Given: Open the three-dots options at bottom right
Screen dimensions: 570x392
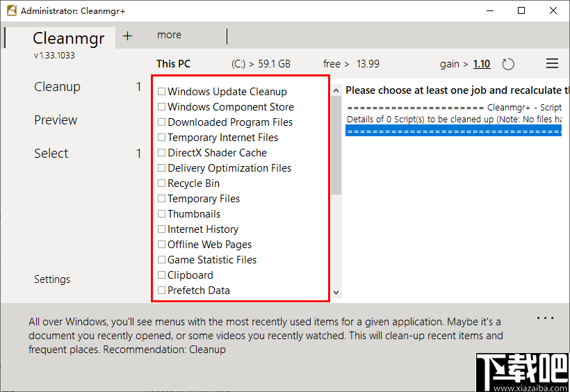Looking at the screenshot, I should click(545, 318).
